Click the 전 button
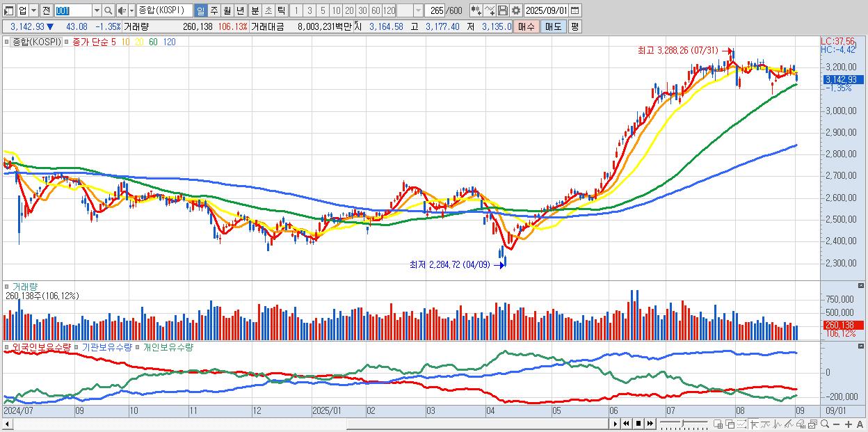Image resolution: width=868 pixels, height=432 pixels. [x=46, y=10]
